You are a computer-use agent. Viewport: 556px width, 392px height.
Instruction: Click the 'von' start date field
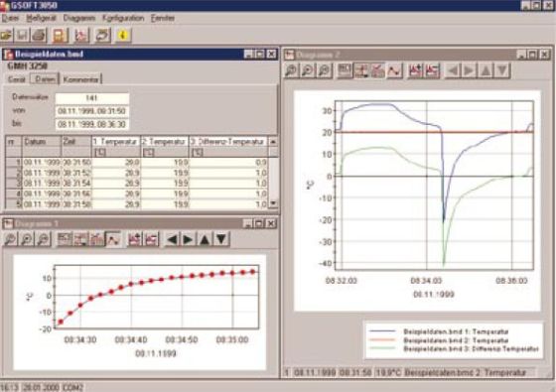coord(92,111)
